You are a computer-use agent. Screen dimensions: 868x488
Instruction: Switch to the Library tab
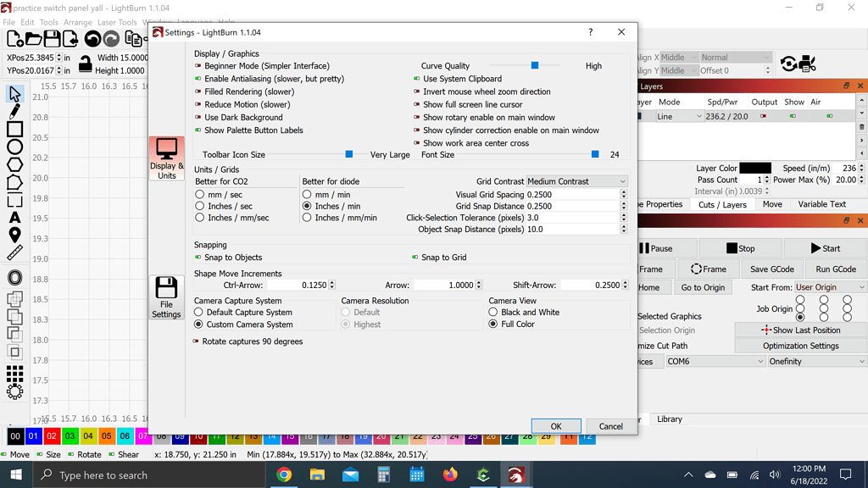click(670, 419)
